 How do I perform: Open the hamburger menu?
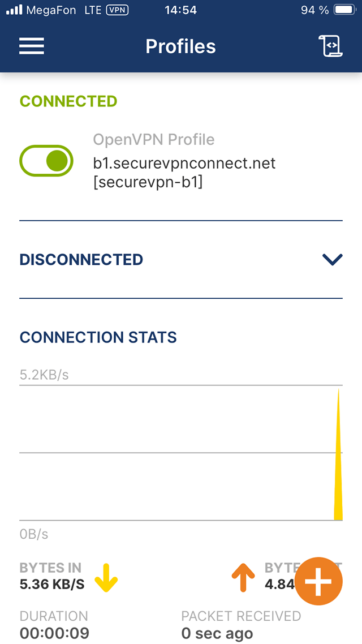(x=32, y=46)
